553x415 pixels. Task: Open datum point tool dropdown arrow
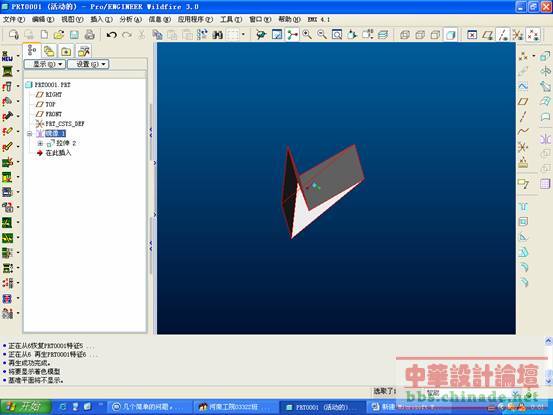(x=533, y=56)
